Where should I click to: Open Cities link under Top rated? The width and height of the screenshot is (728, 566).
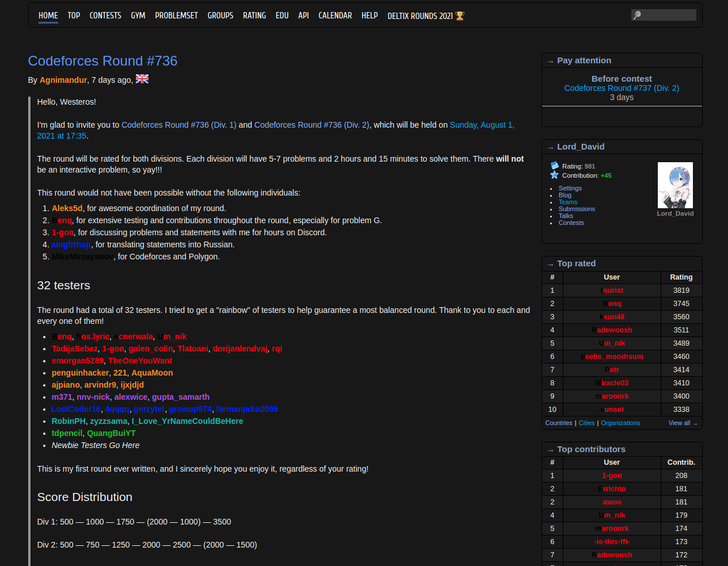click(x=586, y=423)
